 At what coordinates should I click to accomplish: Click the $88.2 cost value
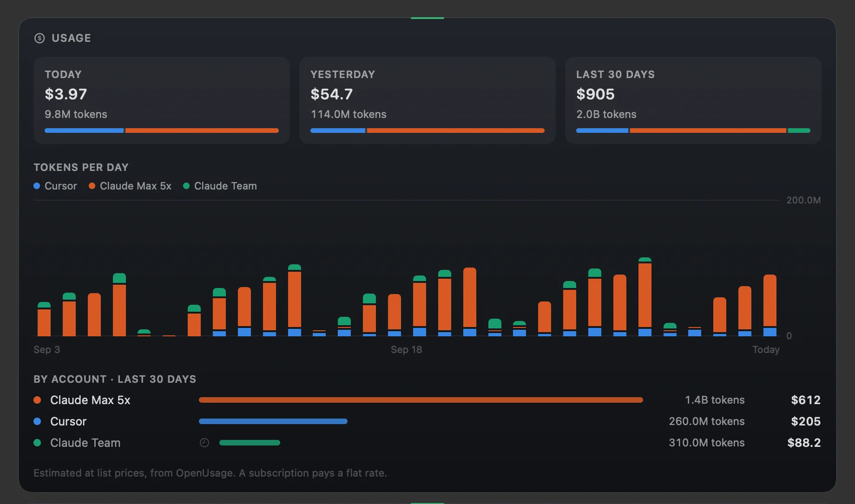(804, 443)
